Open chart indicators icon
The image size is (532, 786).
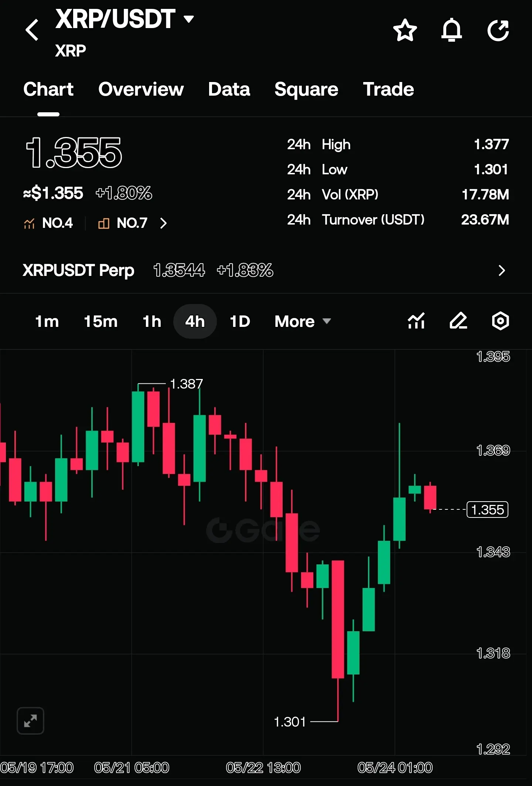(x=416, y=321)
